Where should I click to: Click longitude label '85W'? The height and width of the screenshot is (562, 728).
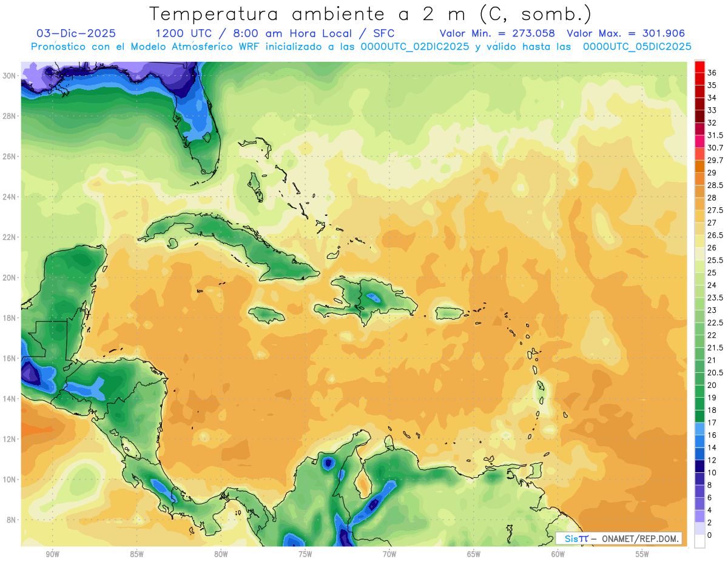136,555
